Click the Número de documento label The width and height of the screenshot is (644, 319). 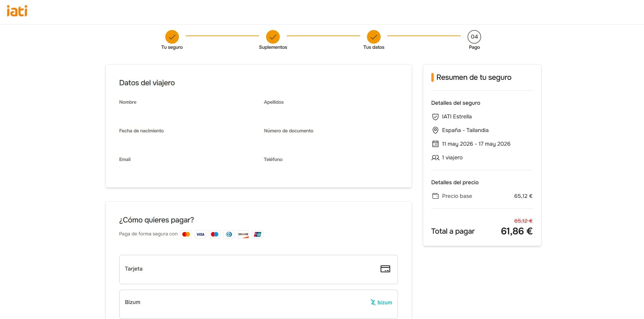coord(289,131)
